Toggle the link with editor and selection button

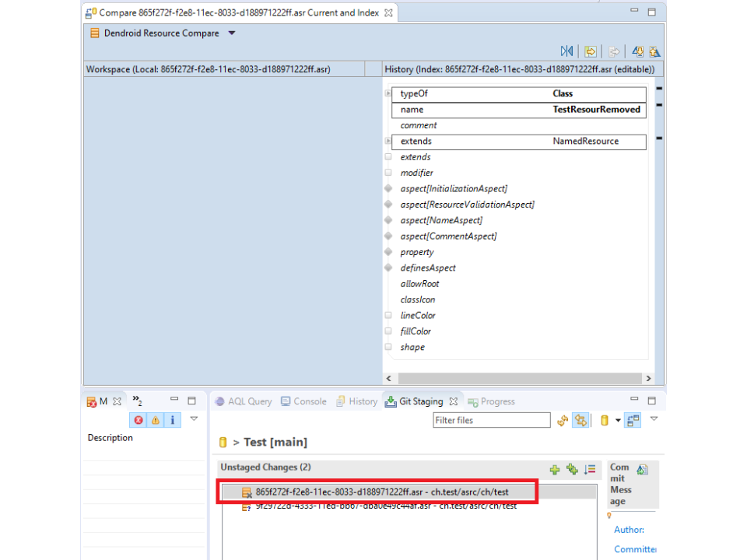pos(580,421)
